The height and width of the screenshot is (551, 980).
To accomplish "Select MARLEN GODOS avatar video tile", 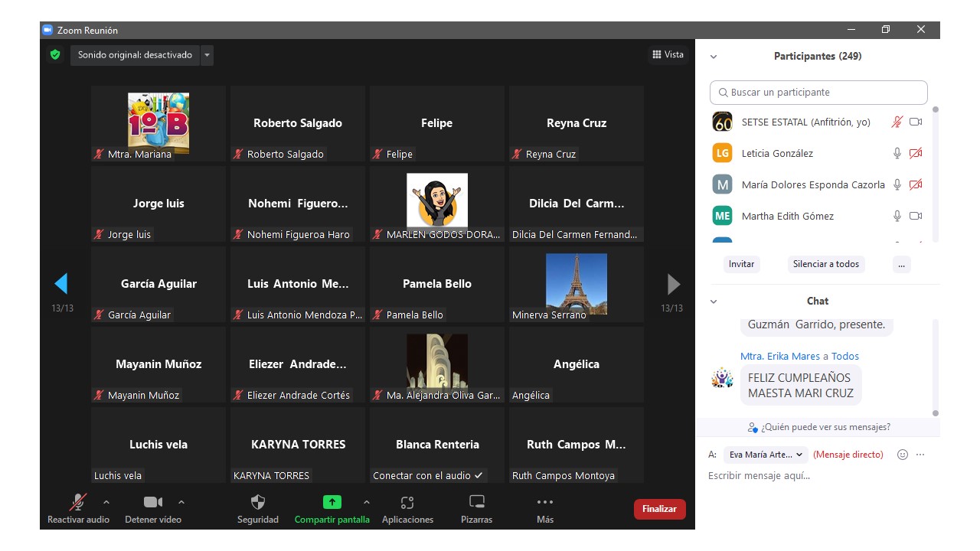I will click(x=437, y=204).
